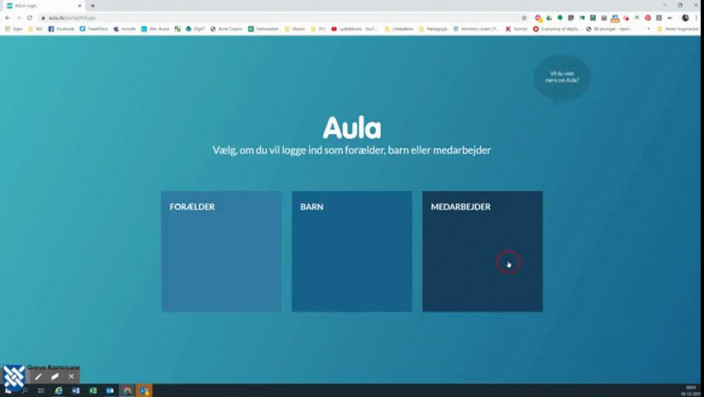Log in as MEDARBEJDER

click(x=482, y=251)
